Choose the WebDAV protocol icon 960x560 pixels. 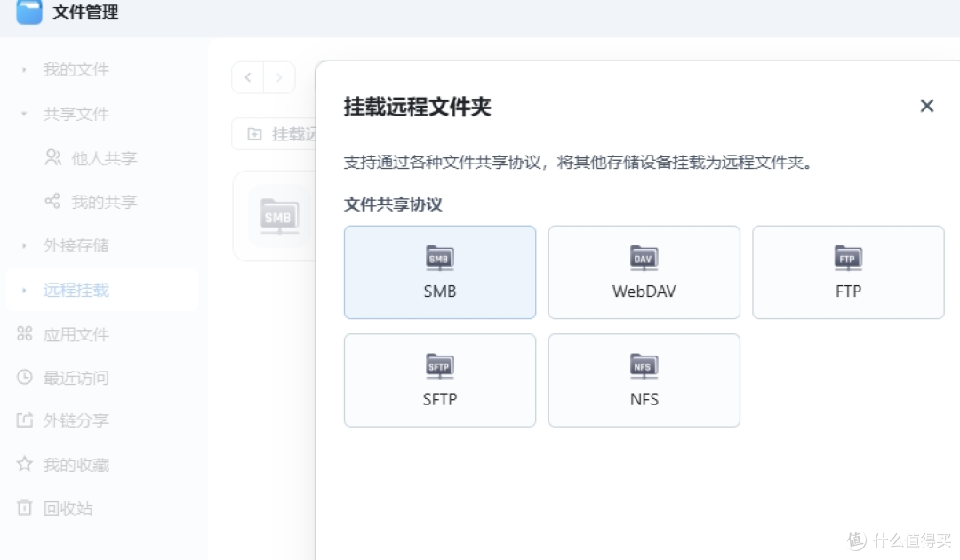644,259
